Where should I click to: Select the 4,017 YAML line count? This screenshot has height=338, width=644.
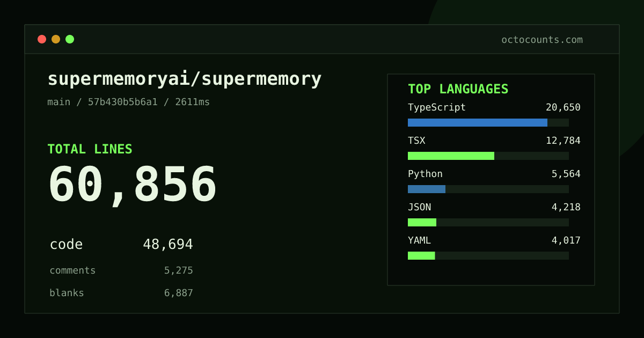[566, 240]
